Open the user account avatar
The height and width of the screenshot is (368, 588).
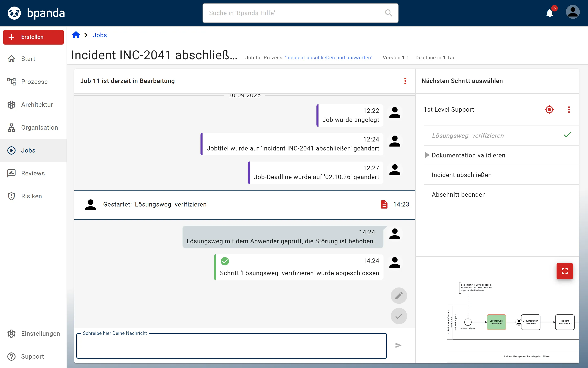pos(573,12)
